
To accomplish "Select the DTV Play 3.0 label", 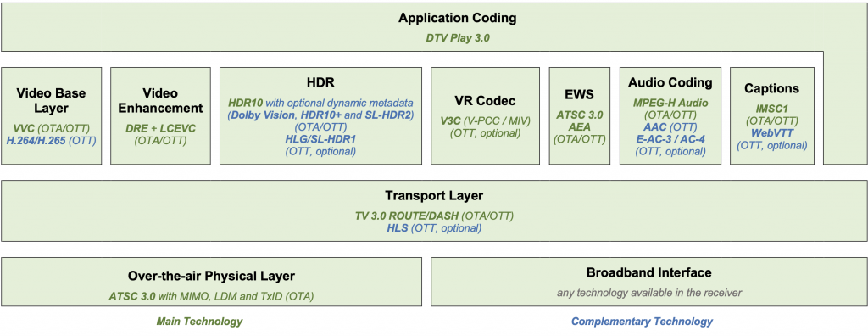I will [457, 38].
